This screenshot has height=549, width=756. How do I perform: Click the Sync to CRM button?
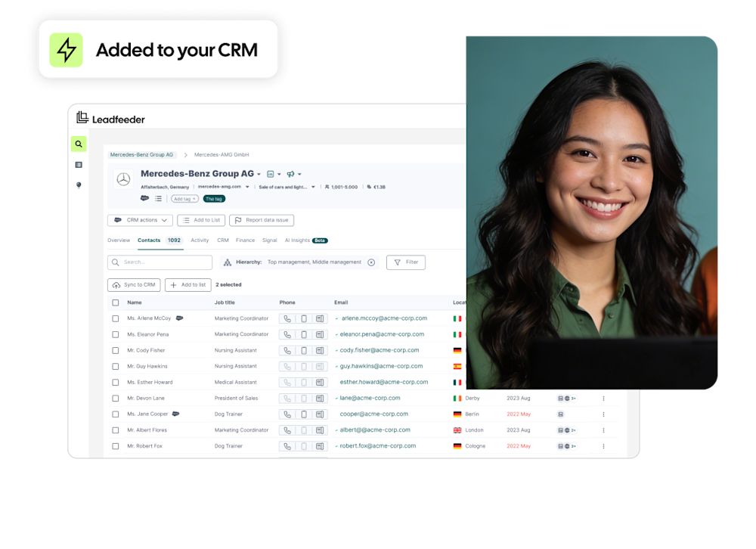click(x=134, y=284)
